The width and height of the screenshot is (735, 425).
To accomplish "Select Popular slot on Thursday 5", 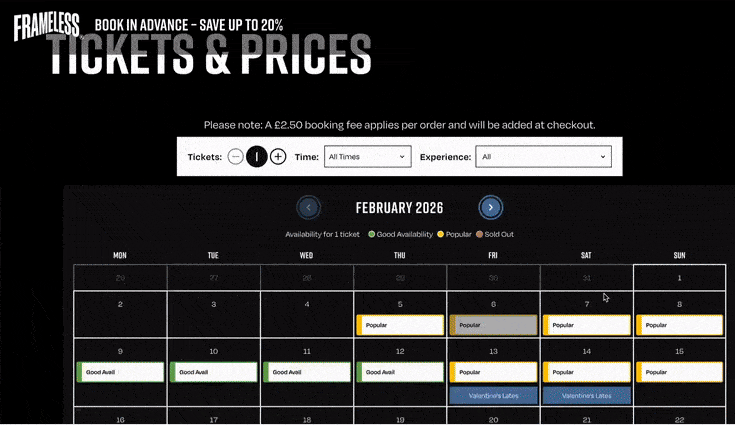I will (400, 325).
